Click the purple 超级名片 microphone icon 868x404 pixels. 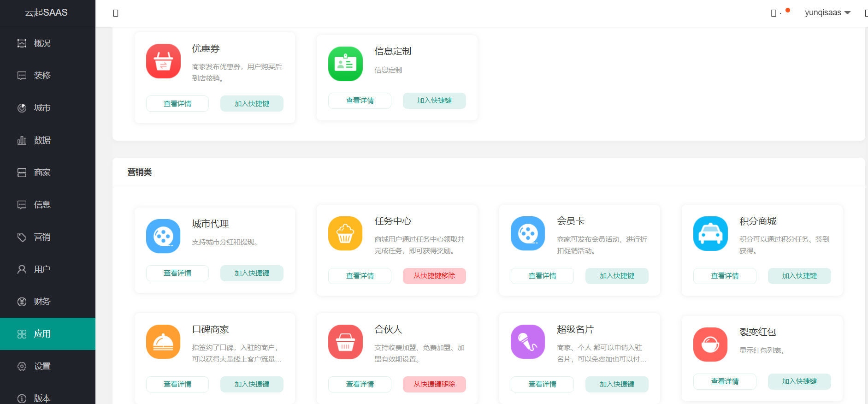528,342
